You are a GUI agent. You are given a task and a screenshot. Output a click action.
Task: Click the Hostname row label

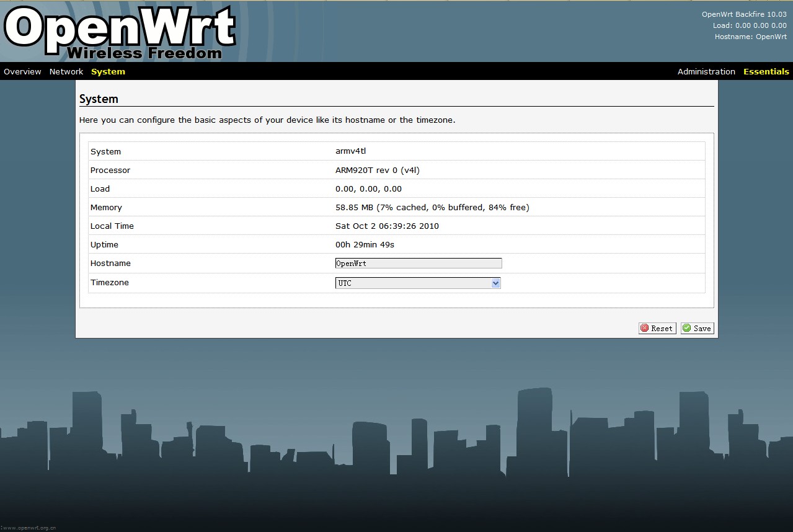(x=110, y=263)
